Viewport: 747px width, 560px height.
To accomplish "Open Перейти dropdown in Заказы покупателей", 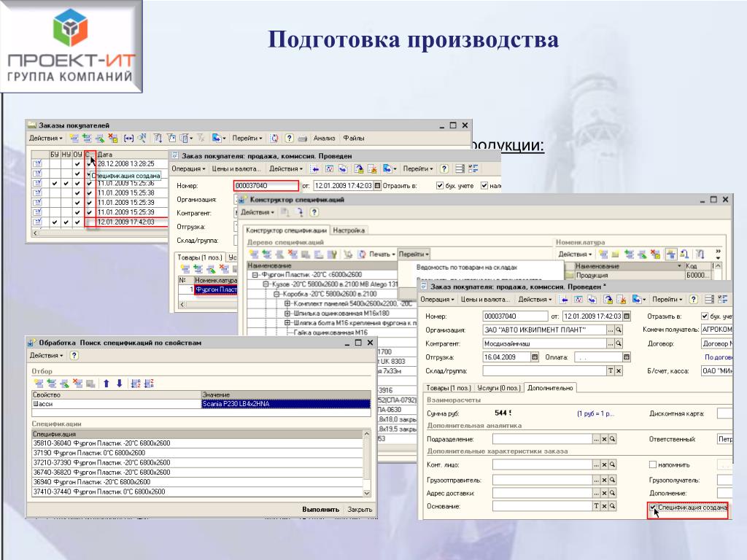I will tap(247, 138).
